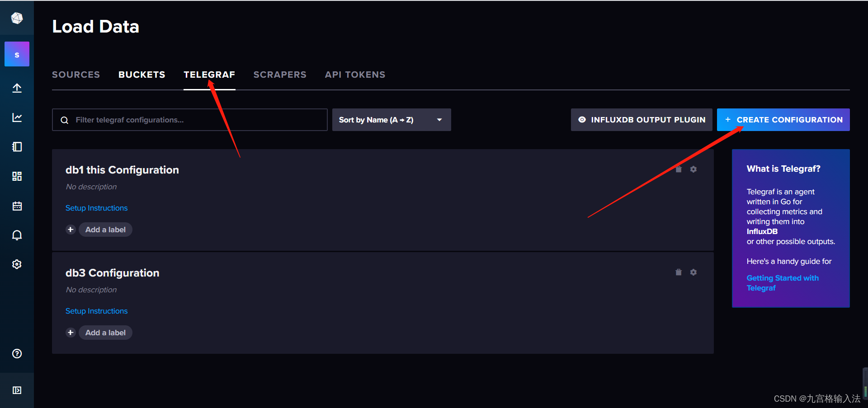Image resolution: width=868 pixels, height=408 pixels.
Task: Open gear options for db1 this Configuration
Action: coord(693,169)
